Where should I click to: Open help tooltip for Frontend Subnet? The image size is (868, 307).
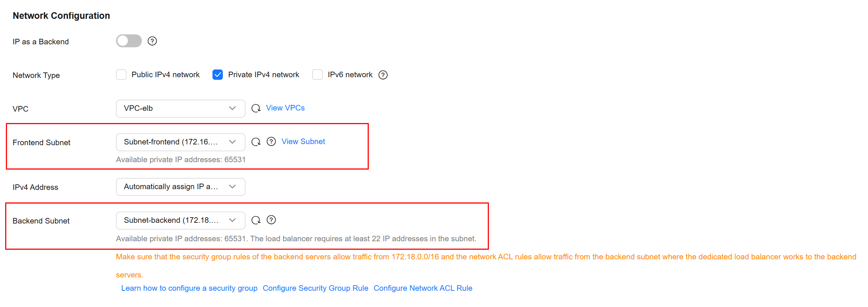tap(271, 142)
